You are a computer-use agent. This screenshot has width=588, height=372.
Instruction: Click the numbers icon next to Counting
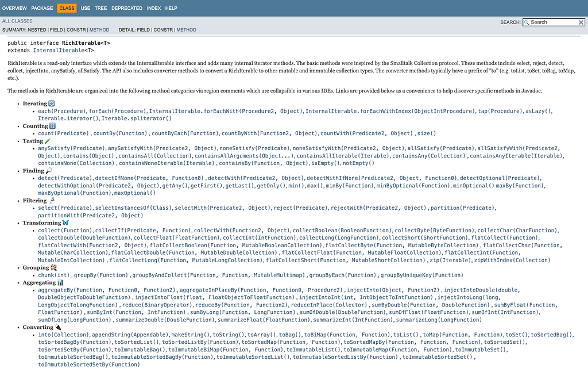pos(52,126)
